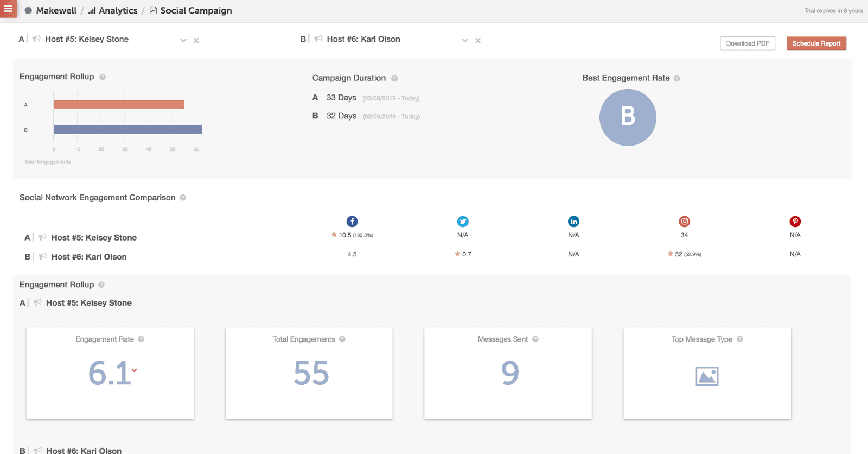Expand the Engagement Rate trend arrow
This screenshot has height=454, width=868.
(x=135, y=370)
